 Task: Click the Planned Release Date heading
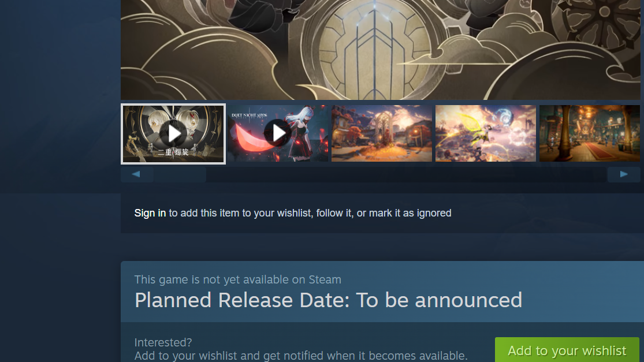click(328, 300)
